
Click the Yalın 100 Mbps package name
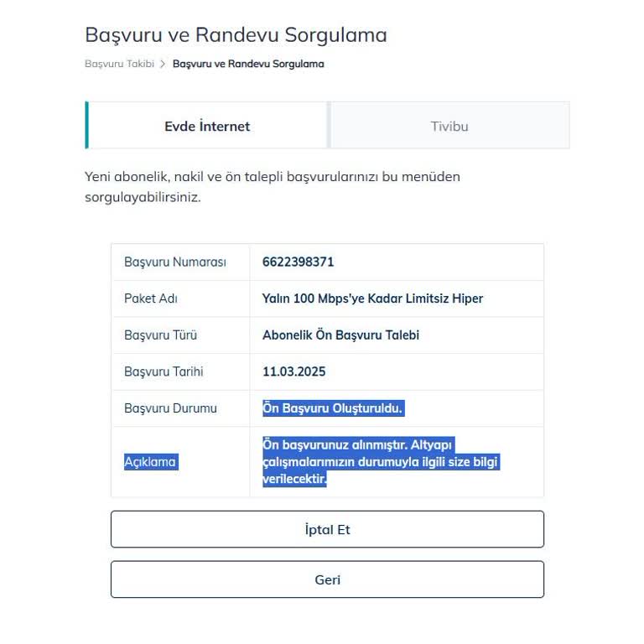[x=372, y=299]
